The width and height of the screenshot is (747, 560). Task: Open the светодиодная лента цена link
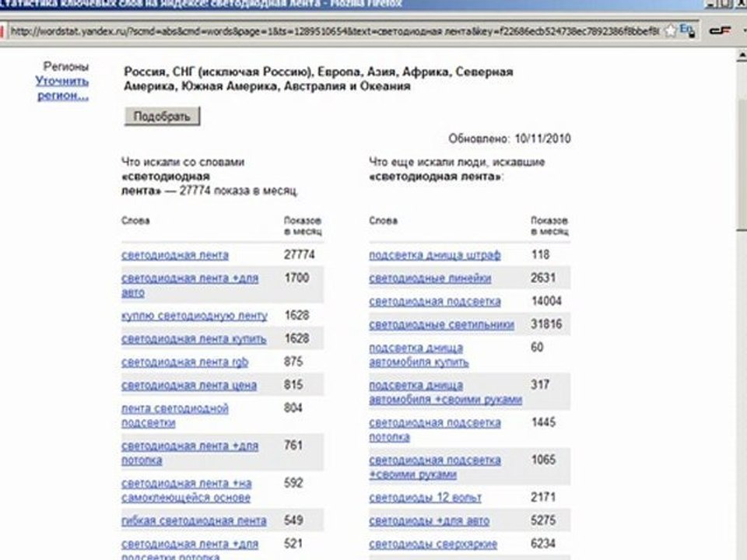coord(189,385)
